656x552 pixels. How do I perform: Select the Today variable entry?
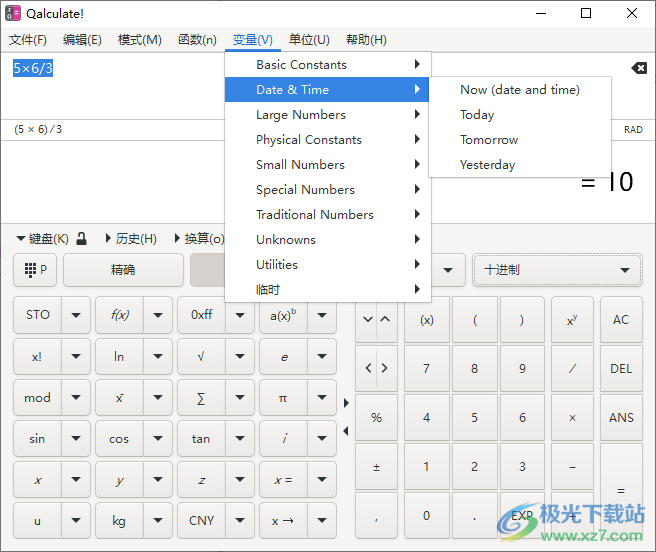point(520,114)
